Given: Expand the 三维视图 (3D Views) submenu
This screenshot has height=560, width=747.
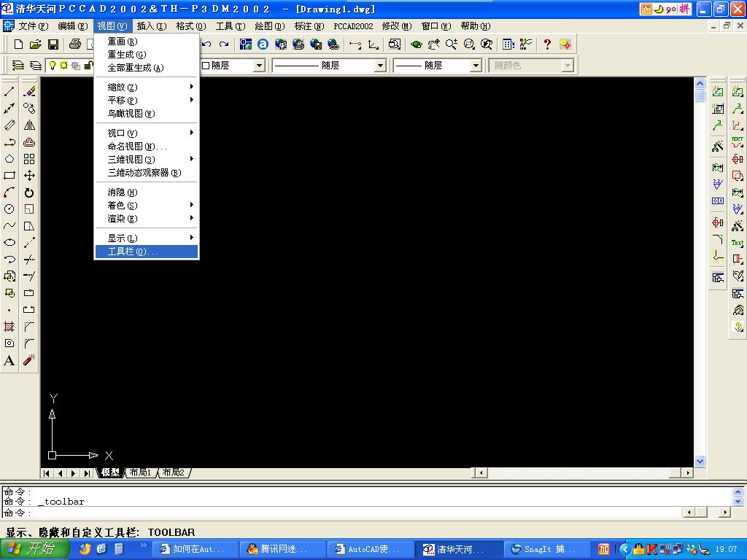Looking at the screenshot, I should (147, 159).
